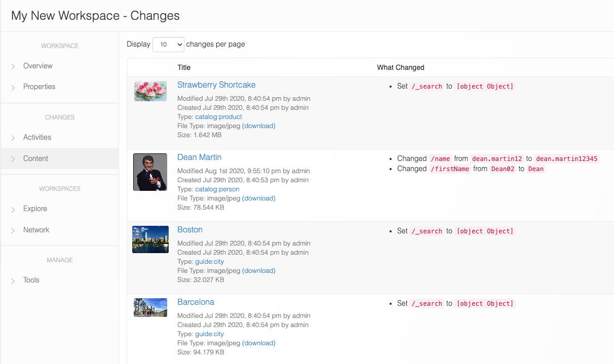This screenshot has height=364, width=614.
Task: Go to the Properties sidebar item
Action: (x=39, y=87)
